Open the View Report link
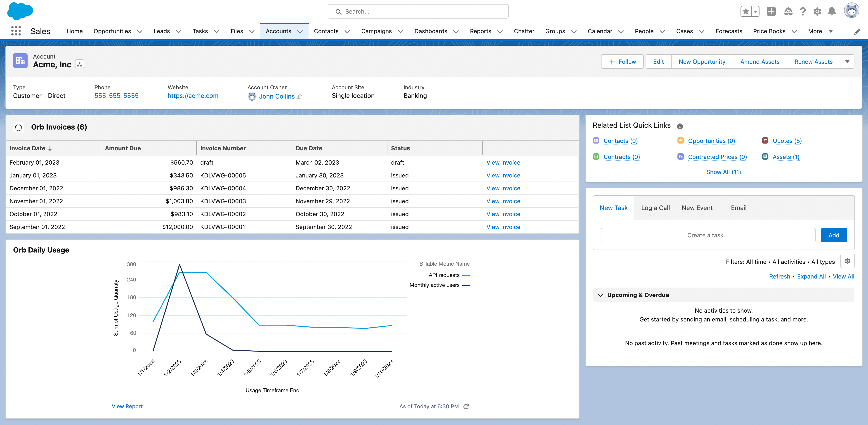The height and width of the screenshot is (425, 868). pyautogui.click(x=127, y=406)
